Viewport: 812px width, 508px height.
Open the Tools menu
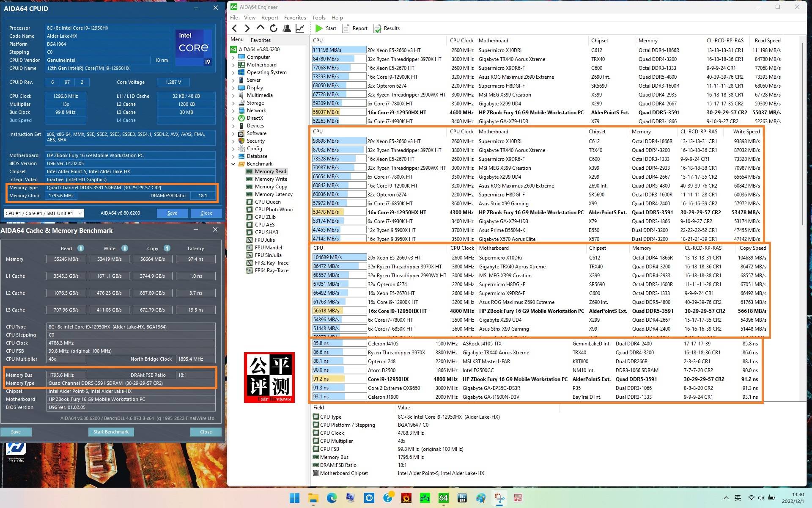pyautogui.click(x=318, y=17)
